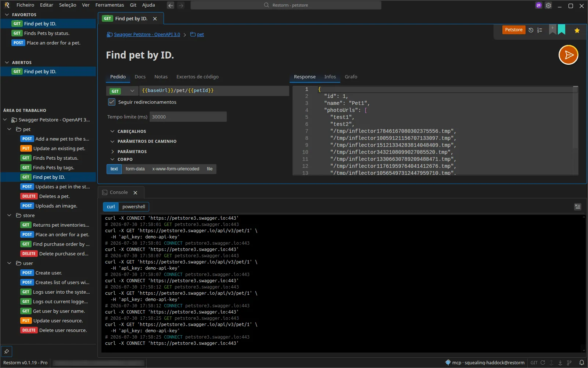Open the notifications bell

581,362
